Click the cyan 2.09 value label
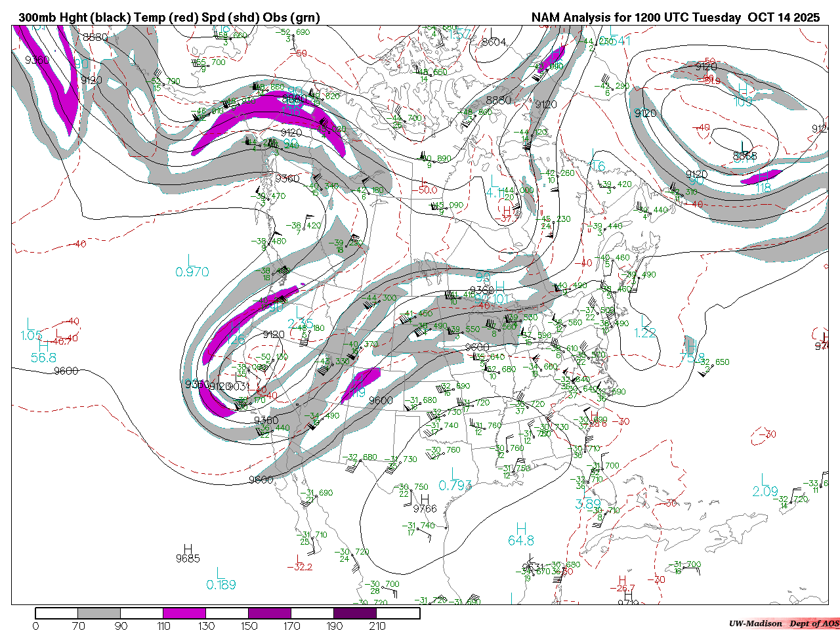 click(x=765, y=492)
